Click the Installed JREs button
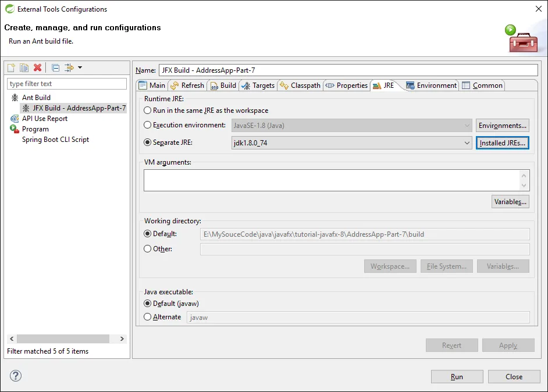Screen dimensions: 548x392 503,143
